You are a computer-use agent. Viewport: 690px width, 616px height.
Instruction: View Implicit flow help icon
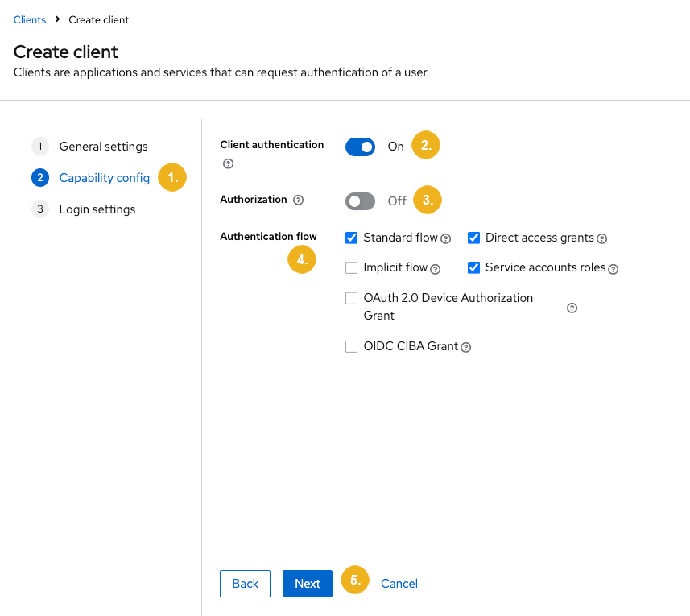[x=436, y=269]
